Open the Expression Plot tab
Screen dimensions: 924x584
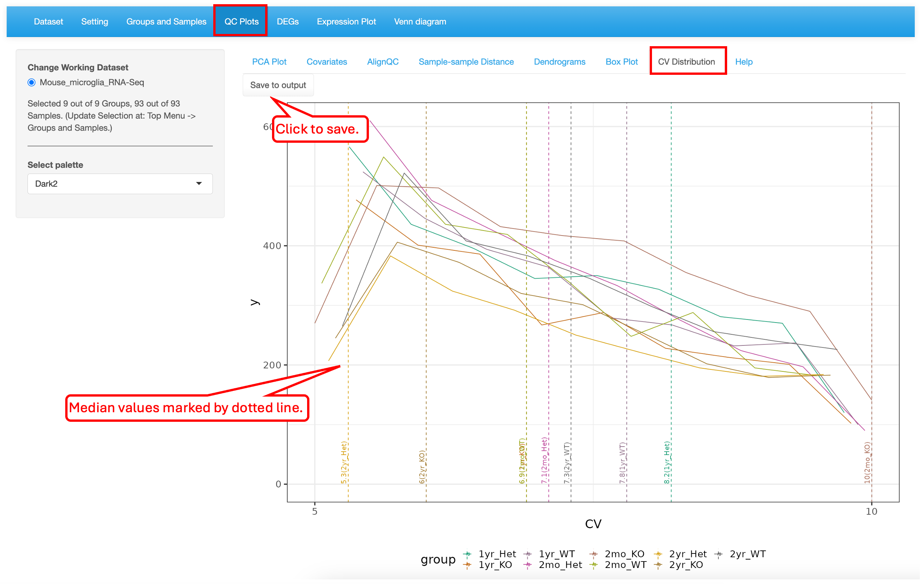point(346,21)
